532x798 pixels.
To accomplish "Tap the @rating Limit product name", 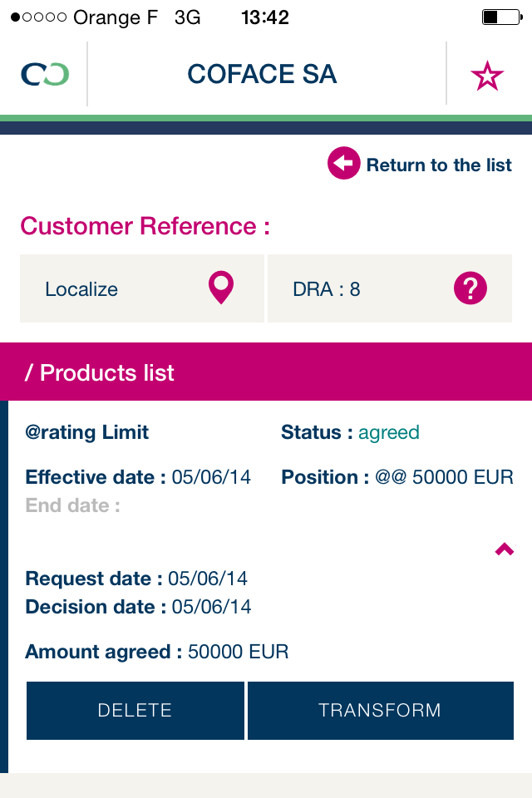I will click(87, 432).
